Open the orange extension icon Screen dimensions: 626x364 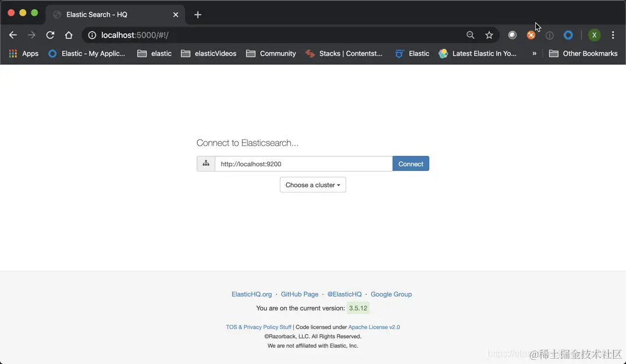click(x=531, y=35)
